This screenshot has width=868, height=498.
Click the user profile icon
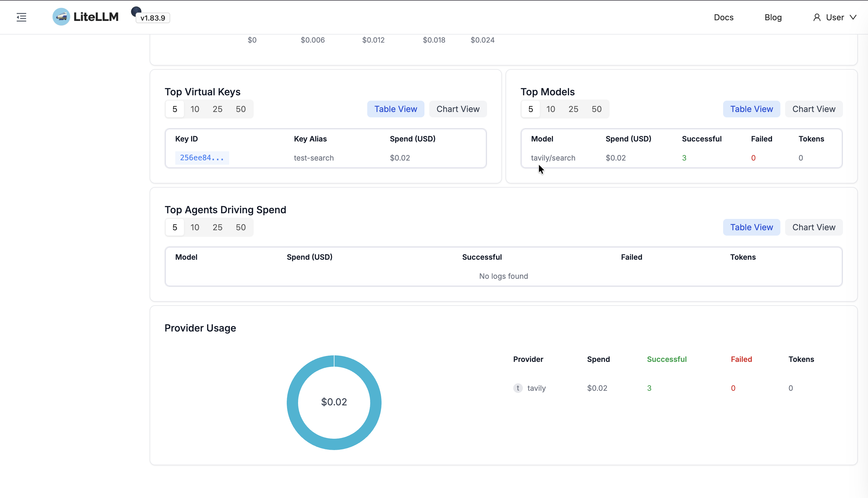point(817,18)
